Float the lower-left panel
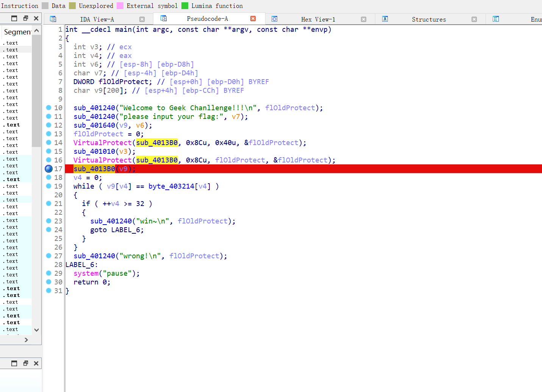Image resolution: width=542 pixels, height=392 pixels. click(x=26, y=363)
